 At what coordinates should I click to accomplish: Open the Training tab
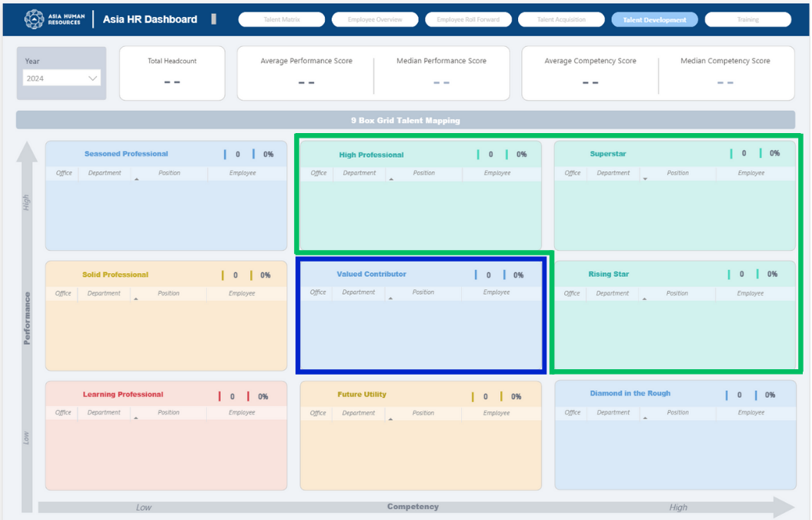pyautogui.click(x=747, y=20)
